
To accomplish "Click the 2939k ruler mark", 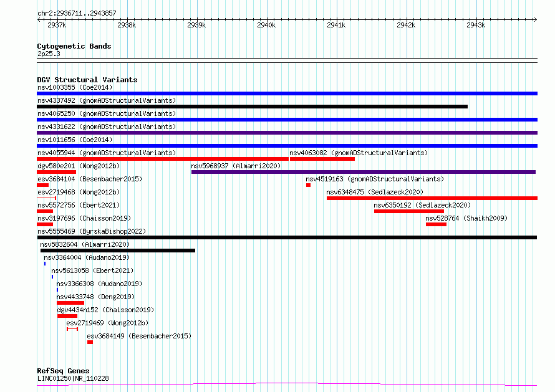I will point(196,25).
